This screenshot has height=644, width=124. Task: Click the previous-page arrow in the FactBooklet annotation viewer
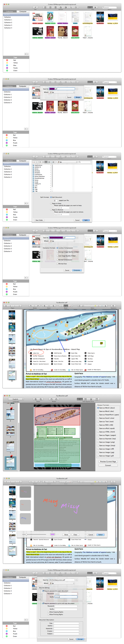[x=10, y=306]
